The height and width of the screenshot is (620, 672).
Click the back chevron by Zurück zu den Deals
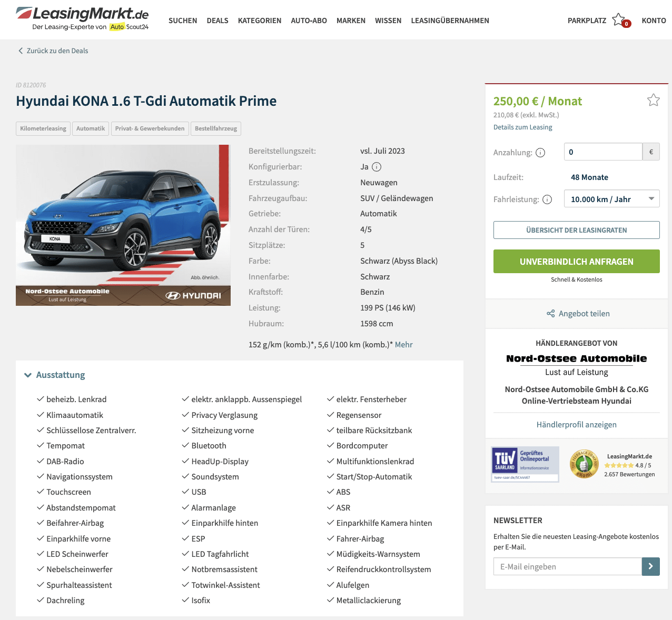pyautogui.click(x=21, y=51)
